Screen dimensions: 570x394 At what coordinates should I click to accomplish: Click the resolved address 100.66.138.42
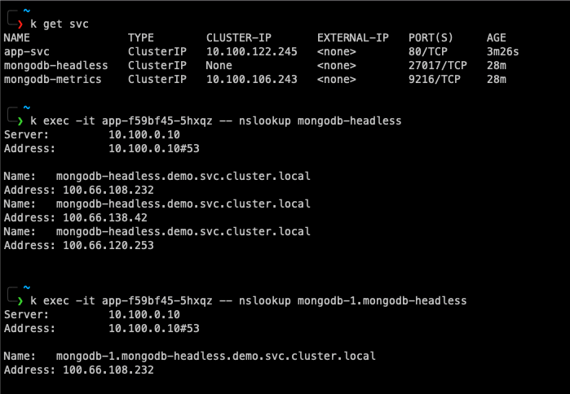pyautogui.click(x=105, y=218)
